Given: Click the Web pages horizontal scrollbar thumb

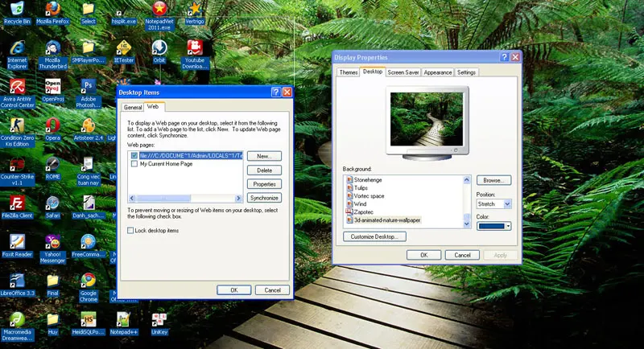Looking at the screenshot, I should point(163,198).
